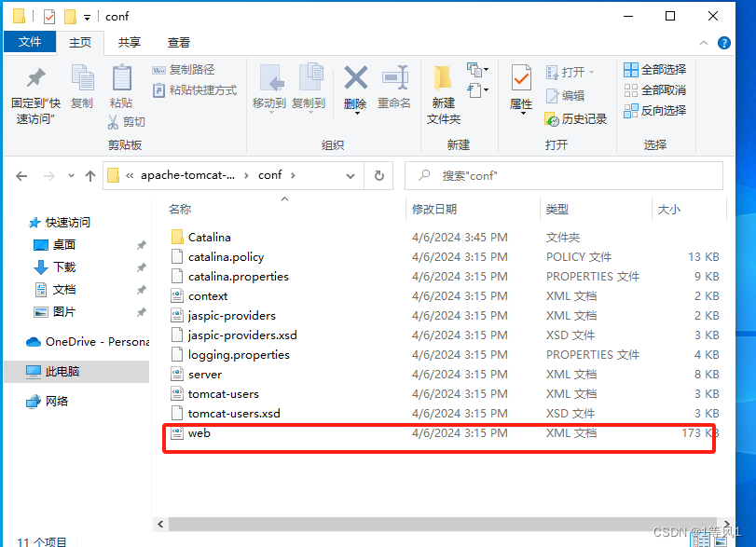Select Network (网络) in sidebar
The width and height of the screenshot is (756, 547).
pos(48,401)
